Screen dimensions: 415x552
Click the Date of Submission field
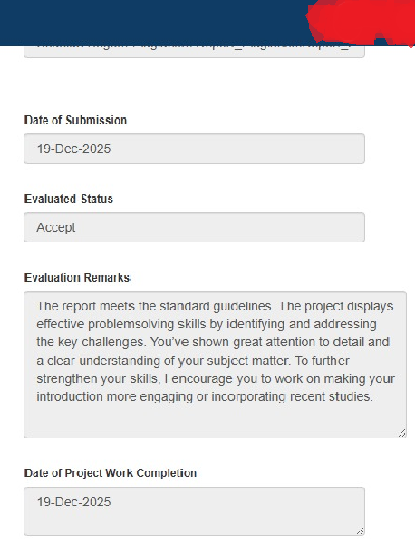pyautogui.click(x=194, y=149)
